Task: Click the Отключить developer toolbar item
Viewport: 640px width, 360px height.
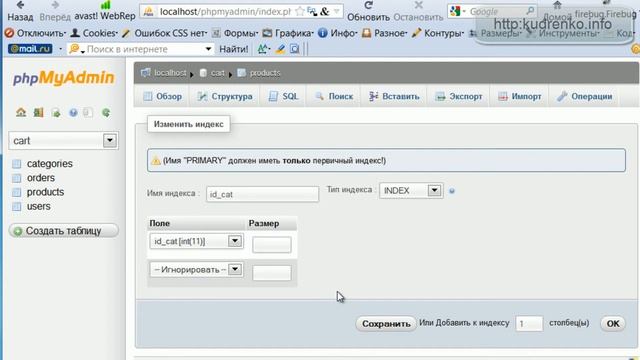Action: [x=35, y=33]
